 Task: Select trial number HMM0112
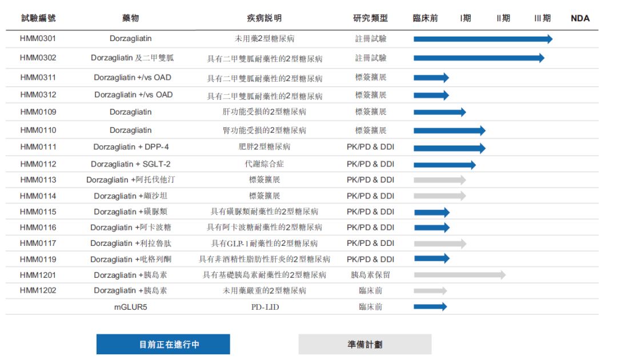coord(38,164)
